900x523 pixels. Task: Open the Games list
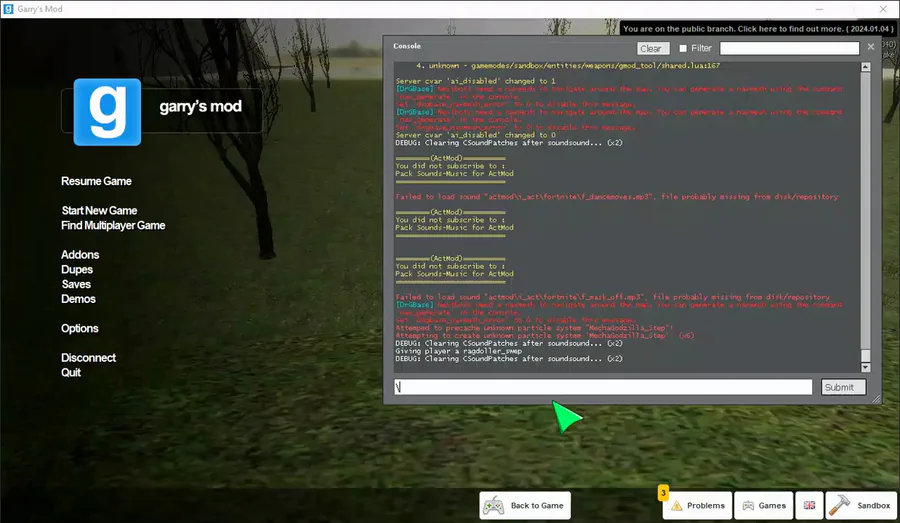click(x=764, y=506)
